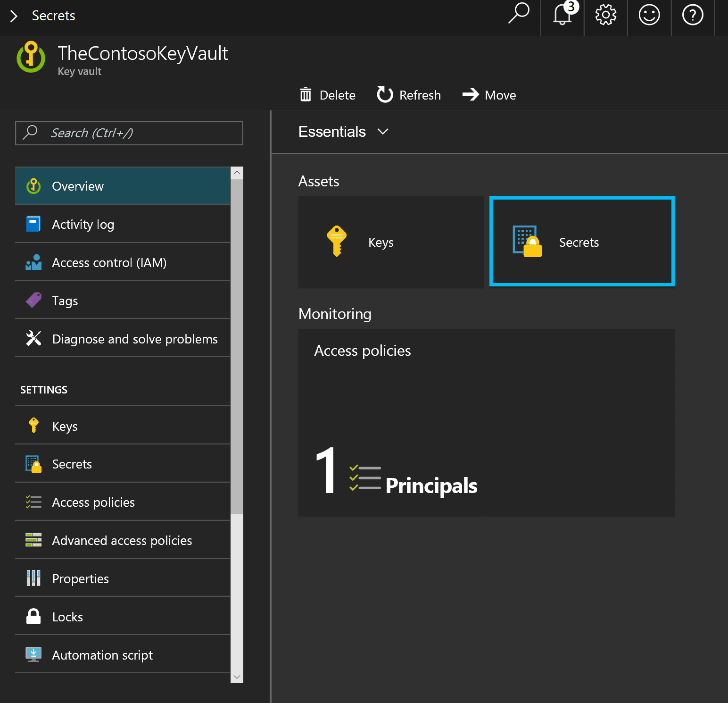Click the Delete trash can icon
Viewport: 728px width, 703px height.
pos(306,94)
